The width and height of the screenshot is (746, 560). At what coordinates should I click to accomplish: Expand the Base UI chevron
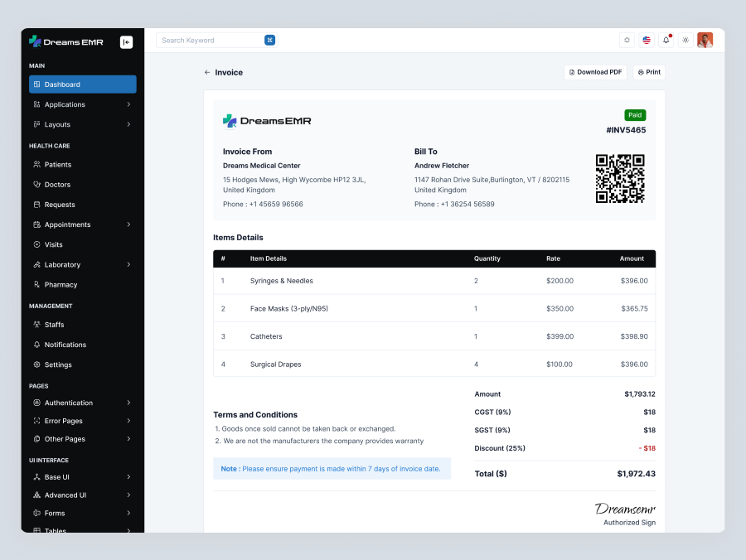pyautogui.click(x=128, y=477)
